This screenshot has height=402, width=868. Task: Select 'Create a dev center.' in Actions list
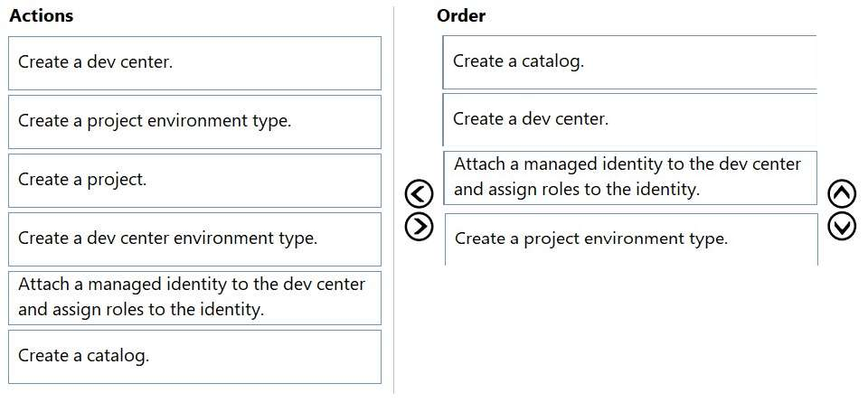tap(194, 63)
